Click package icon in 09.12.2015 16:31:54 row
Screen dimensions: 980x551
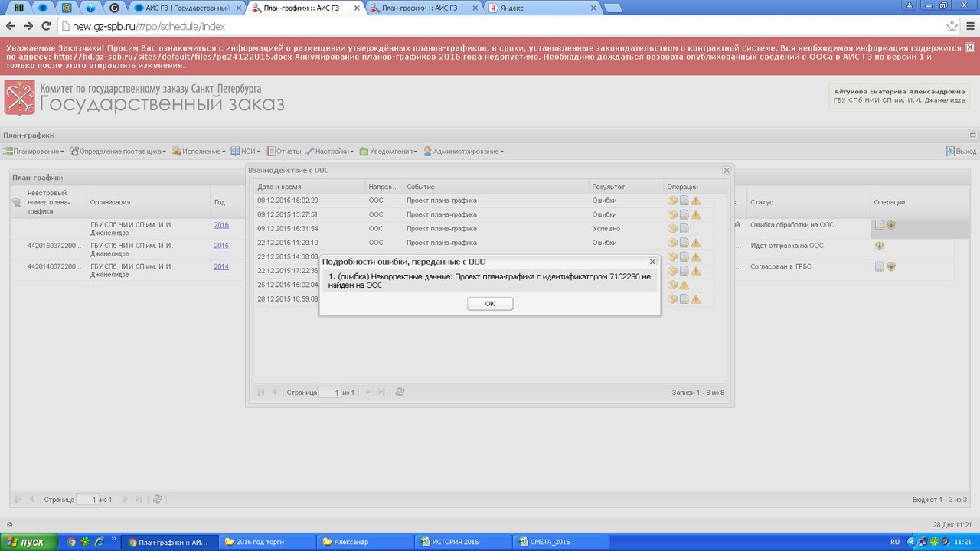tap(672, 228)
